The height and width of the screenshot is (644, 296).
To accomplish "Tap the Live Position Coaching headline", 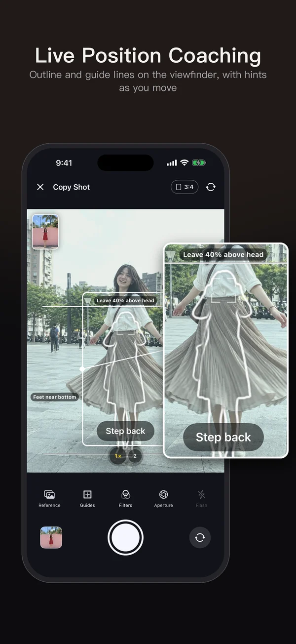I will click(x=148, y=55).
